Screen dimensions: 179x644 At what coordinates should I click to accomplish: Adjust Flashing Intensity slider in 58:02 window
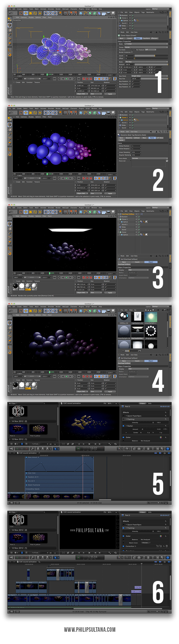tap(153, 423)
